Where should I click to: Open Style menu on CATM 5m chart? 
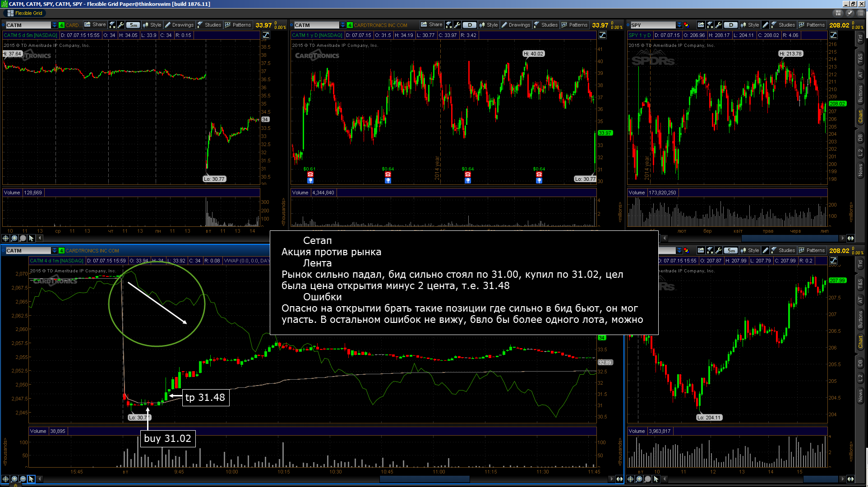click(x=152, y=25)
